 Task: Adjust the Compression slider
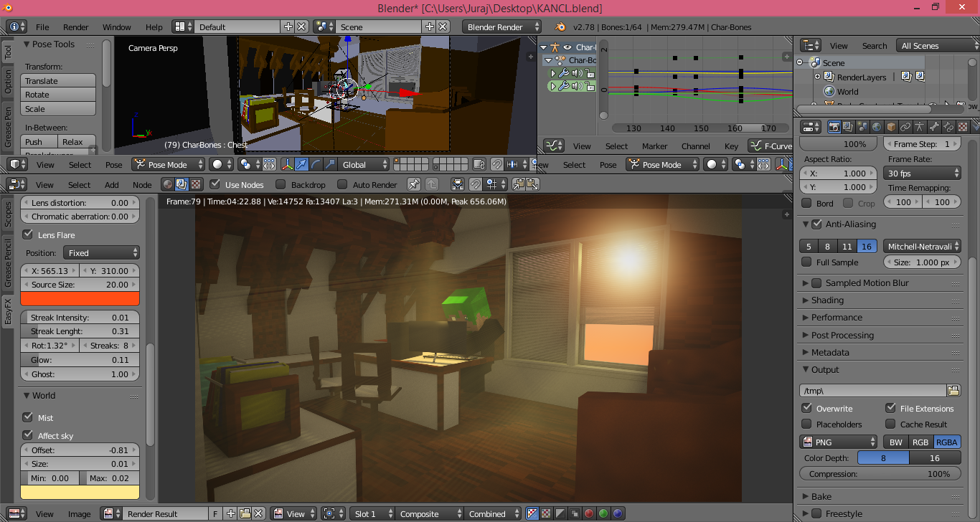click(x=880, y=474)
